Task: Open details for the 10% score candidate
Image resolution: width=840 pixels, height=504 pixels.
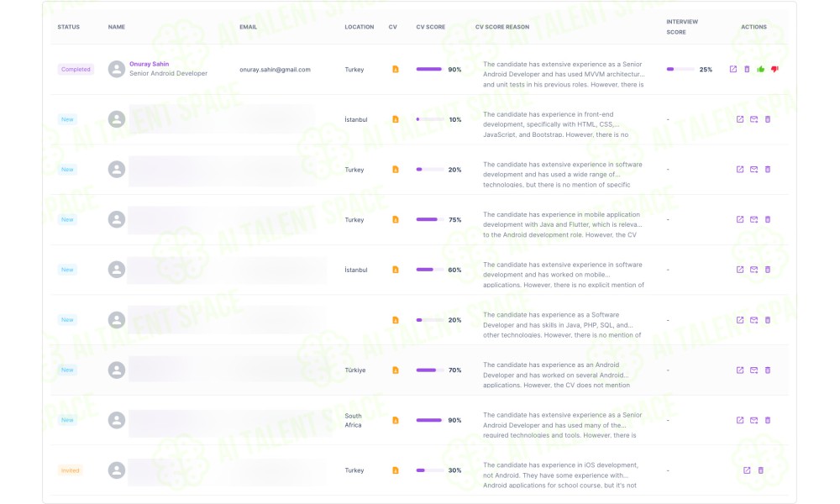Action: point(740,119)
